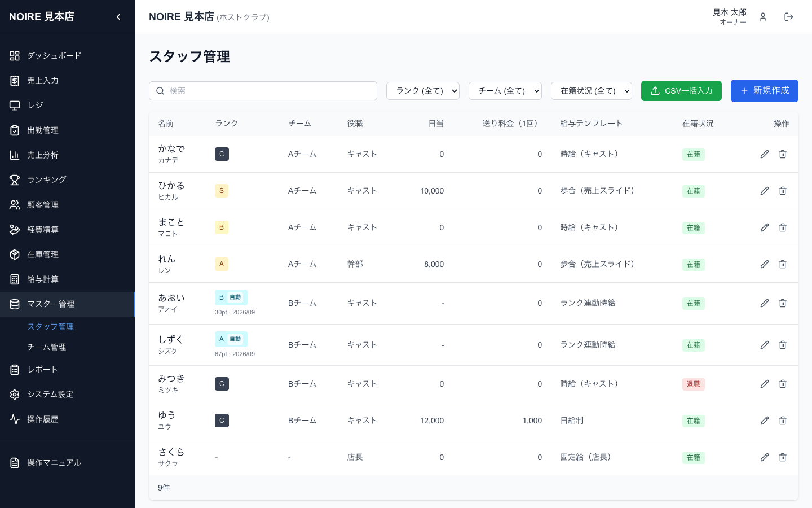
Task: Open 経費精算 from the sidebar
Action: click(68, 230)
